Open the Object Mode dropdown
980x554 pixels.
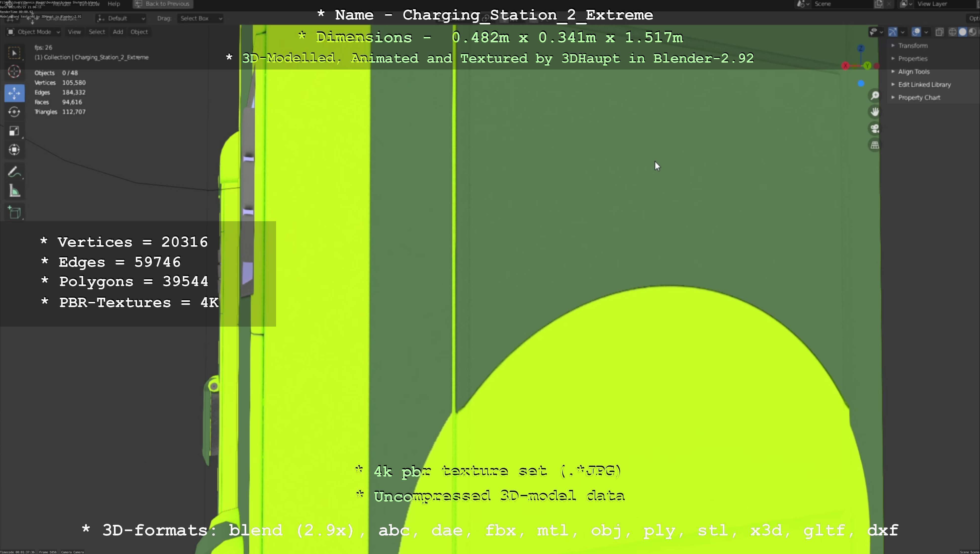tap(33, 32)
